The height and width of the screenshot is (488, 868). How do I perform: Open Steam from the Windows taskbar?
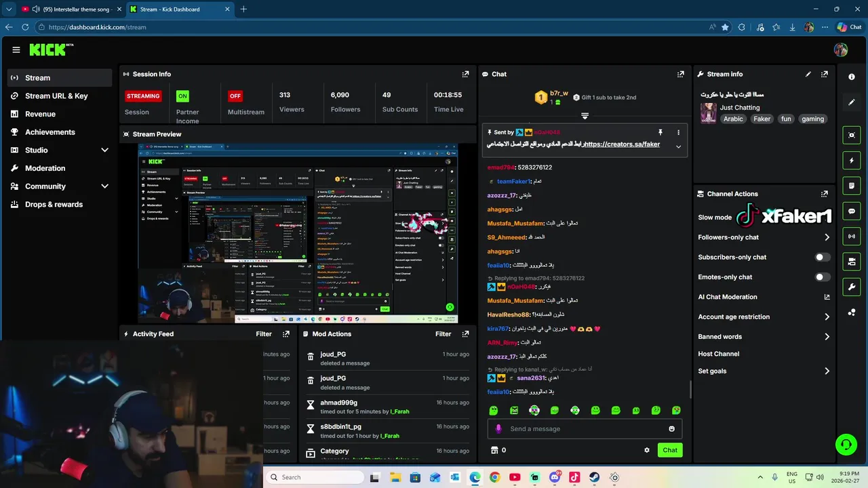594,477
